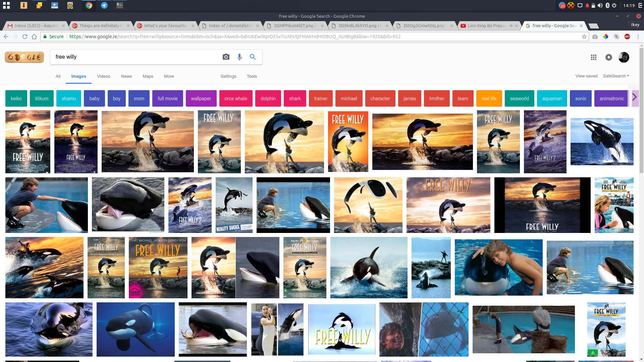Screen dimensions: 644x362
Task: Filter results by animatronic chip
Action: tap(612, 99)
